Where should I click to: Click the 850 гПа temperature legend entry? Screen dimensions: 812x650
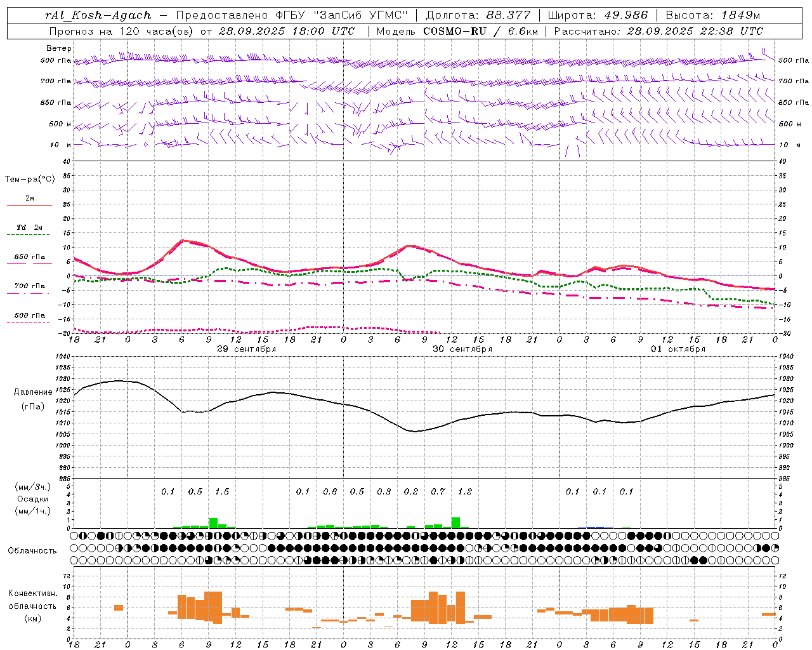[x=30, y=257]
